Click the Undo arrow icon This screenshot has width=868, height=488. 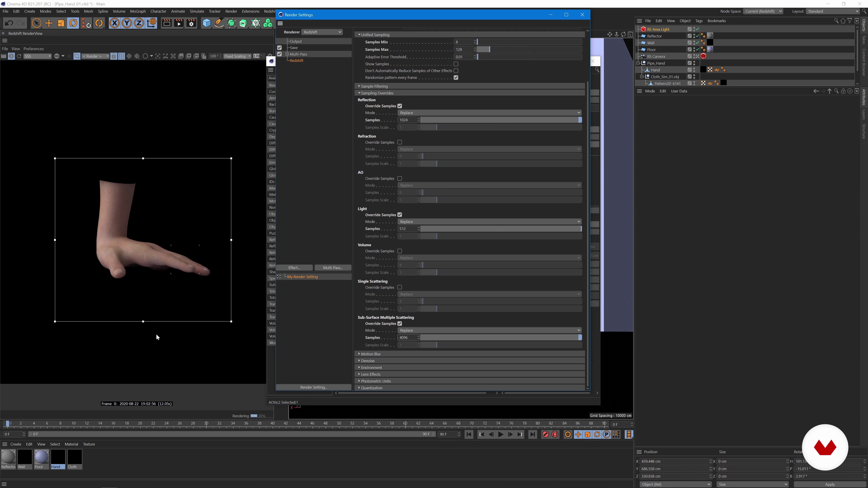coord(9,23)
